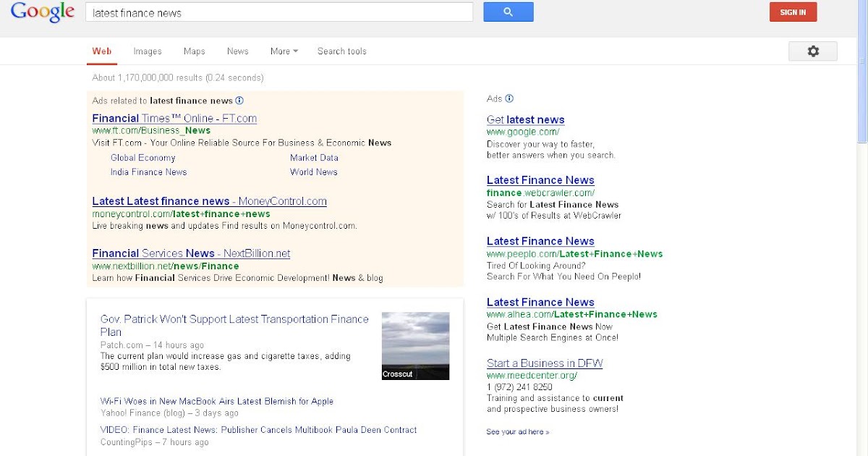Open the MoneyControl.com latest finance news result
Viewport: 868px width, 456px height.
208,200
